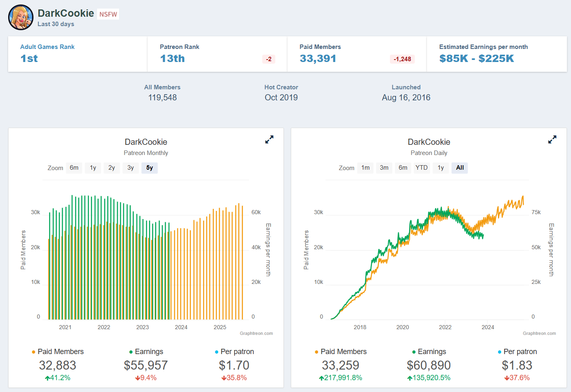Expand the Patreon Daily chart to fullscreen
Viewport: 571px width, 392px height.
click(x=552, y=140)
